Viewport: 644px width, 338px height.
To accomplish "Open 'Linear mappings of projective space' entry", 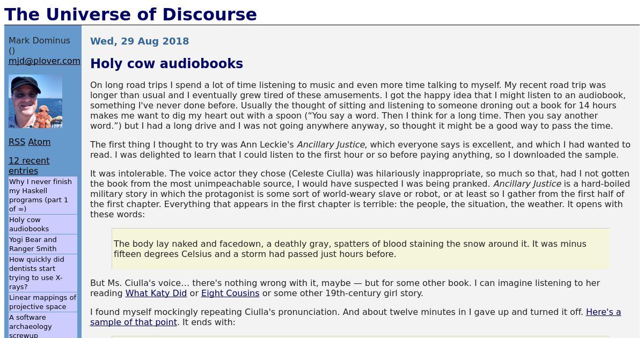I will pos(43,302).
